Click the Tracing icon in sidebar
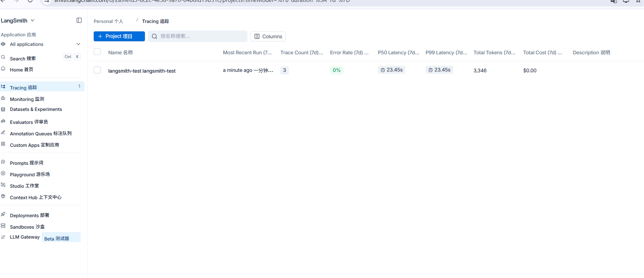Image resolution: width=644 pixels, height=278 pixels. [x=3, y=87]
